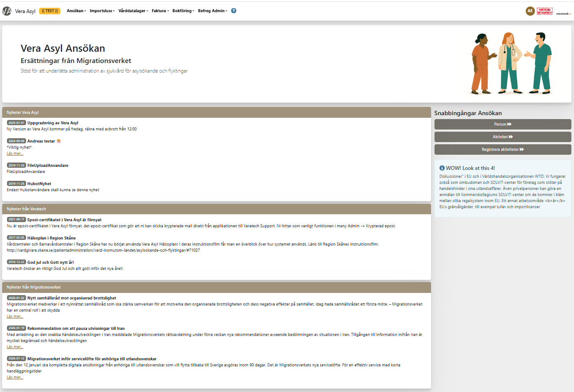Viewport: 574px width, 392px height.
Task: Expand the Befreg Admin dropdown
Action: tap(212, 11)
